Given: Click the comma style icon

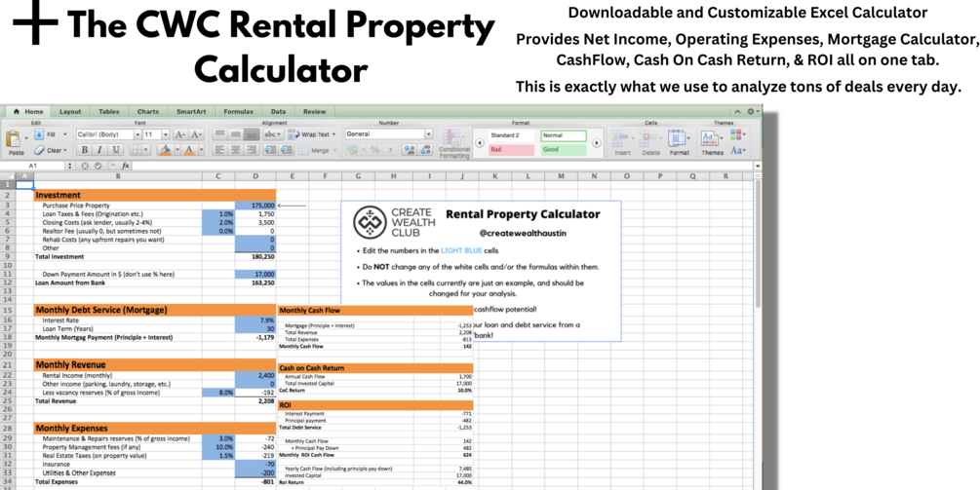Looking at the screenshot, I should (x=391, y=150).
